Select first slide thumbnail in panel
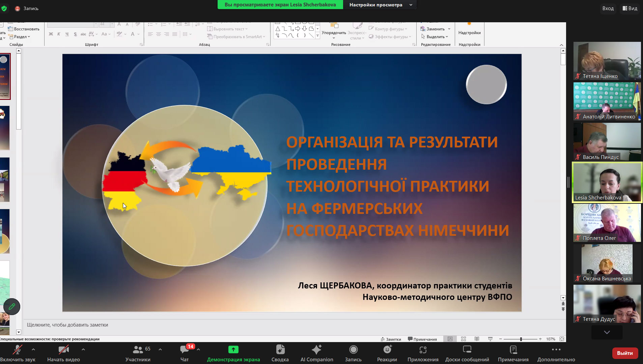 (x=5, y=76)
